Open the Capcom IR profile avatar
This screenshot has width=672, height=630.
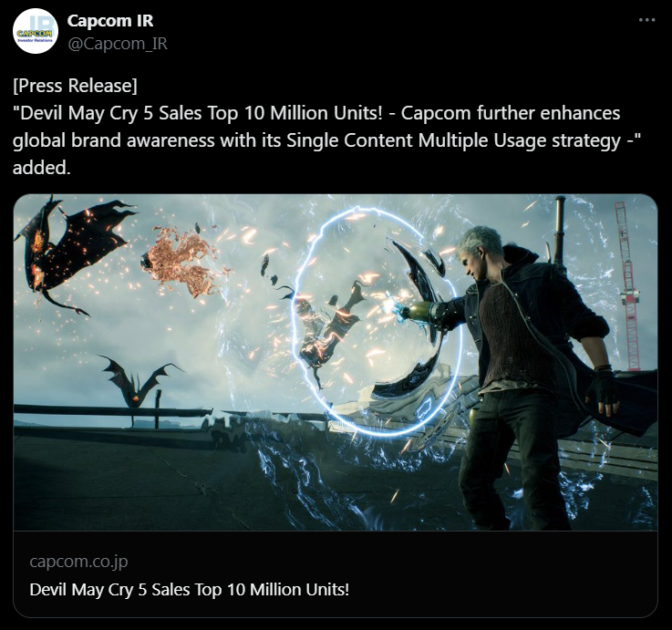click(36, 31)
